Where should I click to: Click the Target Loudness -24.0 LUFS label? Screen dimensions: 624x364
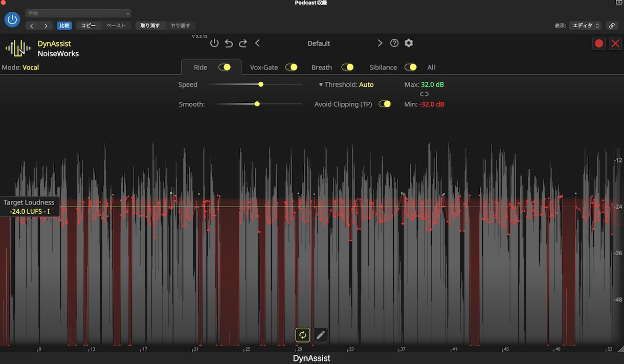tap(30, 207)
